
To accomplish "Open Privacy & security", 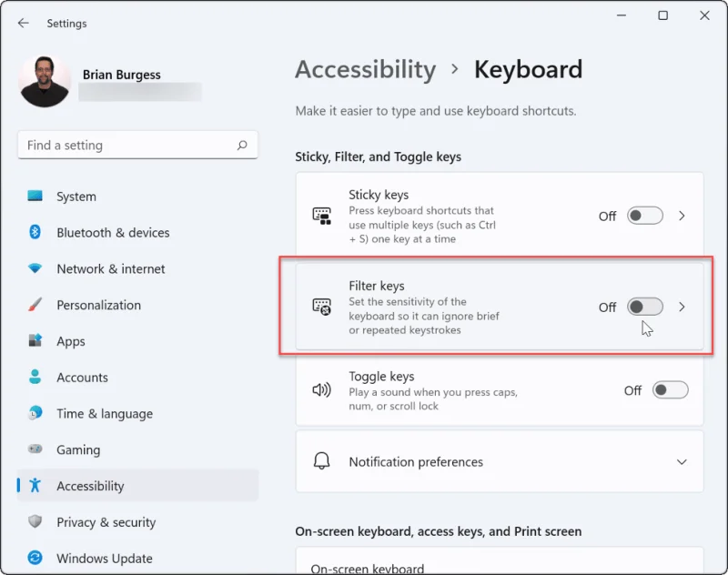I will click(x=137, y=522).
